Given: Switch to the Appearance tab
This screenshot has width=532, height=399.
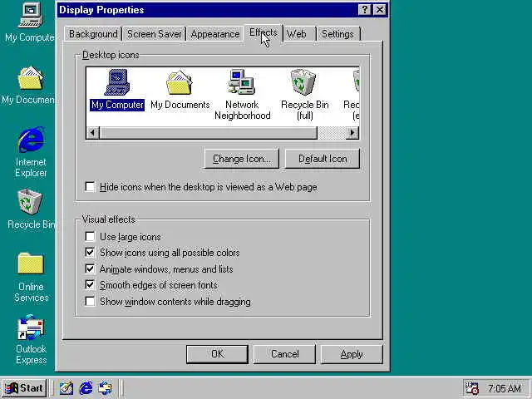Looking at the screenshot, I should (x=215, y=34).
